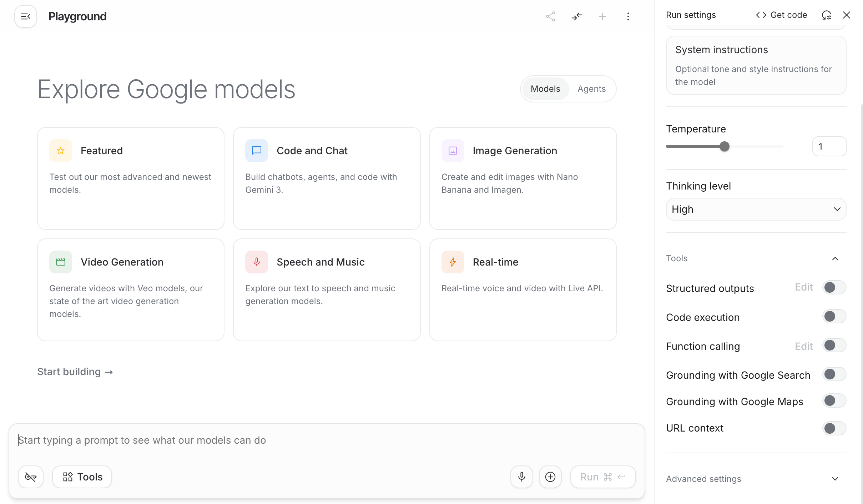This screenshot has width=863, height=504.
Task: Click the Start building link
Action: pyautogui.click(x=75, y=372)
